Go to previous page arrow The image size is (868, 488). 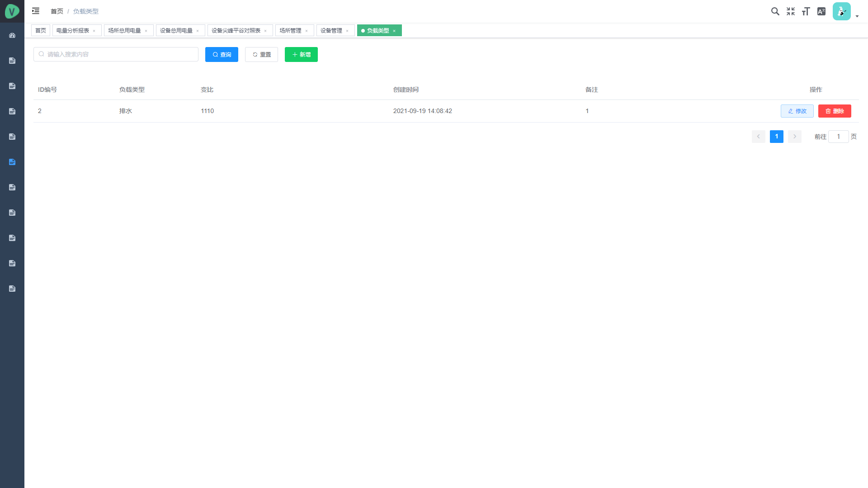[x=758, y=137]
